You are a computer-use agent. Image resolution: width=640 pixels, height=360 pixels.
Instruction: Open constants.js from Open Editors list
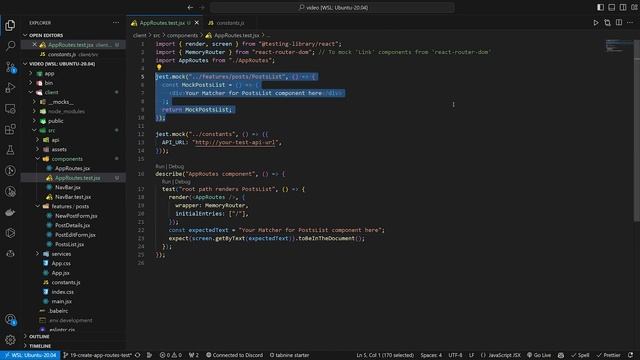(x=73, y=54)
